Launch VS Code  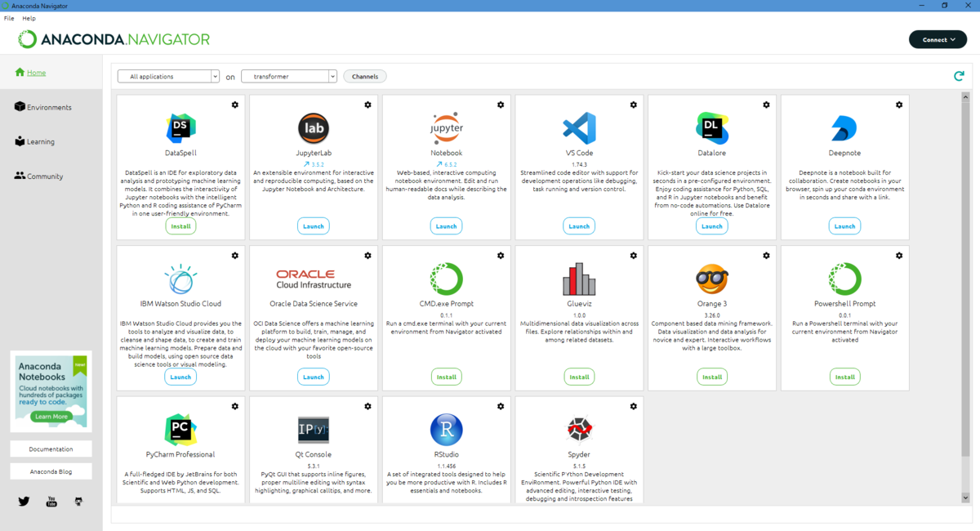579,226
